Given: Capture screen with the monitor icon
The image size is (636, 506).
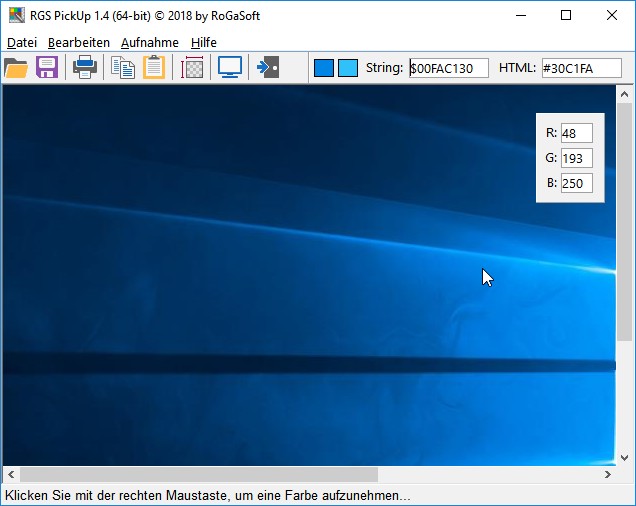Looking at the screenshot, I should [230, 68].
